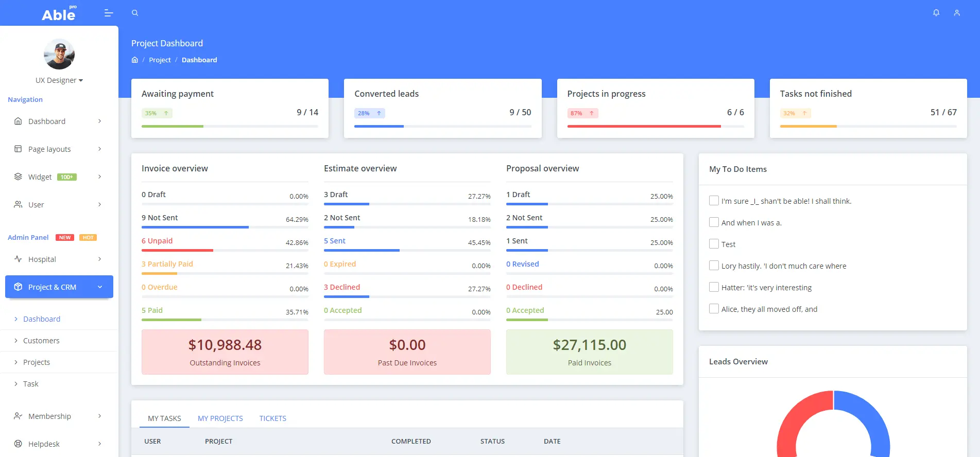Click the 32% up-arrow badge

795,113
